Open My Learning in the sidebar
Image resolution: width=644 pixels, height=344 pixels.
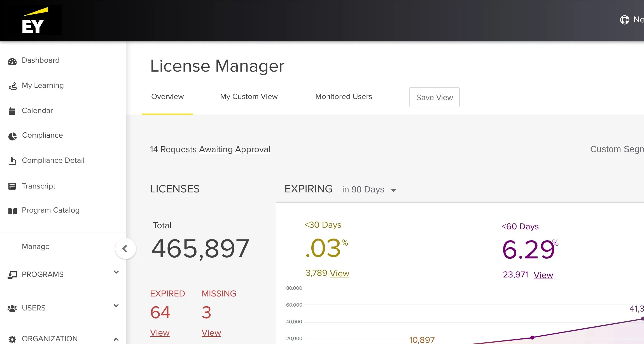click(x=43, y=85)
